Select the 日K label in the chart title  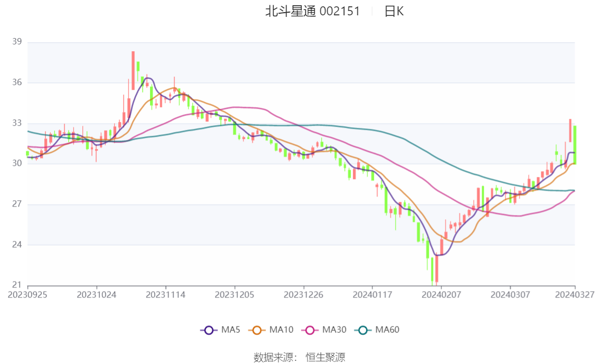[x=394, y=11]
